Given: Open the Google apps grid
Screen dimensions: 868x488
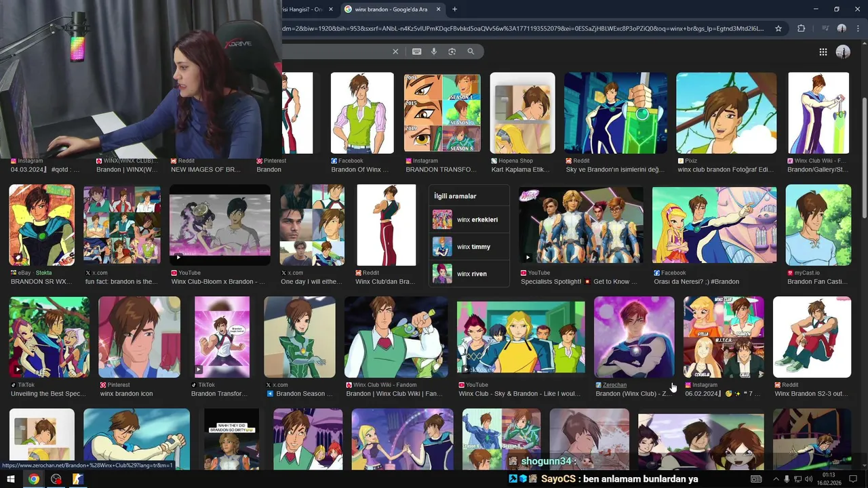Looking at the screenshot, I should coord(823,52).
